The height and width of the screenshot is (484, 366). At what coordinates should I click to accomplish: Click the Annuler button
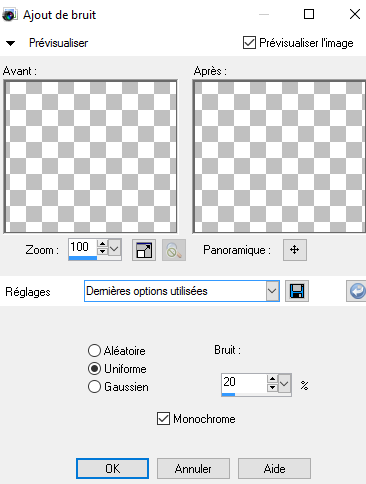click(x=193, y=469)
